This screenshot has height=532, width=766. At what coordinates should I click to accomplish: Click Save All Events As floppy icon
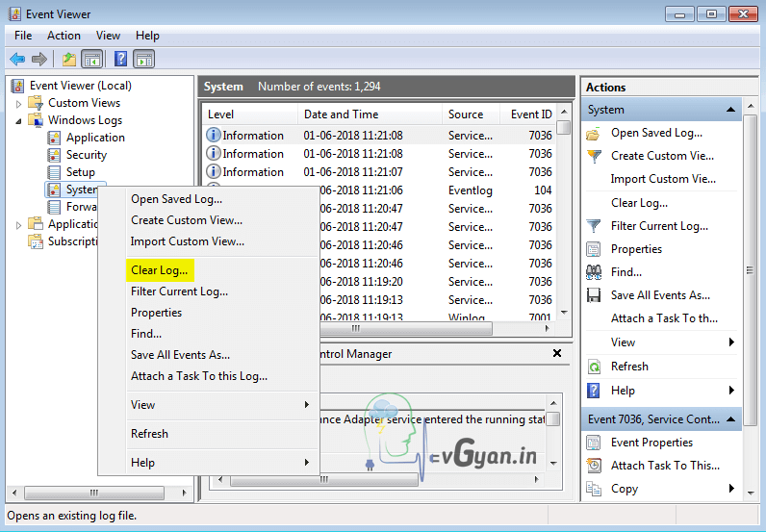594,295
